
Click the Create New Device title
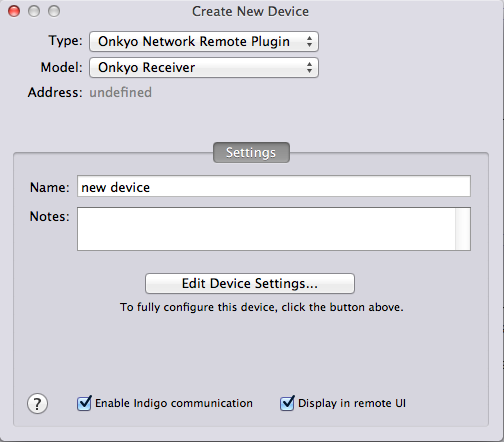(x=250, y=12)
